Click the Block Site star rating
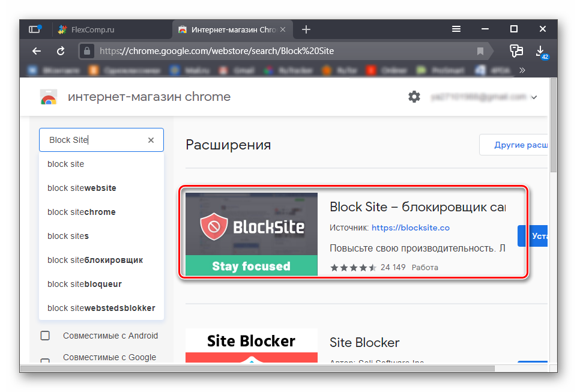The height and width of the screenshot is (392, 577). coord(353,268)
